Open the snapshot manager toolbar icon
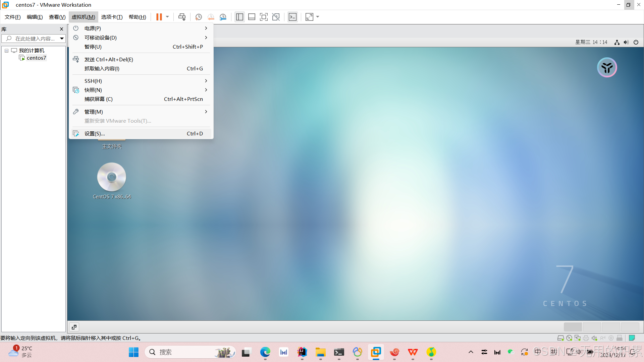The width and height of the screenshot is (644, 362). 223,17
